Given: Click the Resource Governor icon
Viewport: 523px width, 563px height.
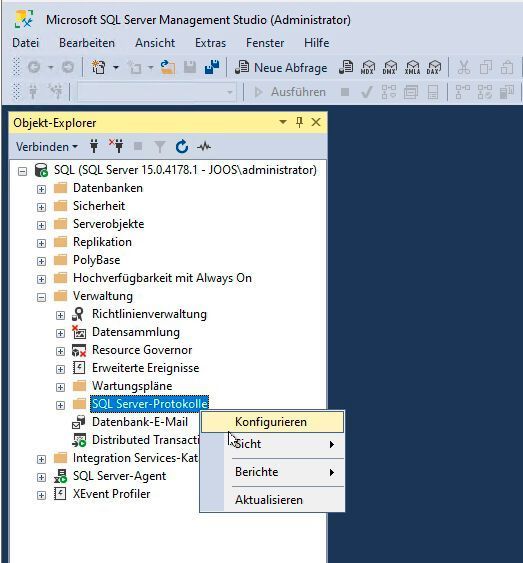Looking at the screenshot, I should 79,350.
